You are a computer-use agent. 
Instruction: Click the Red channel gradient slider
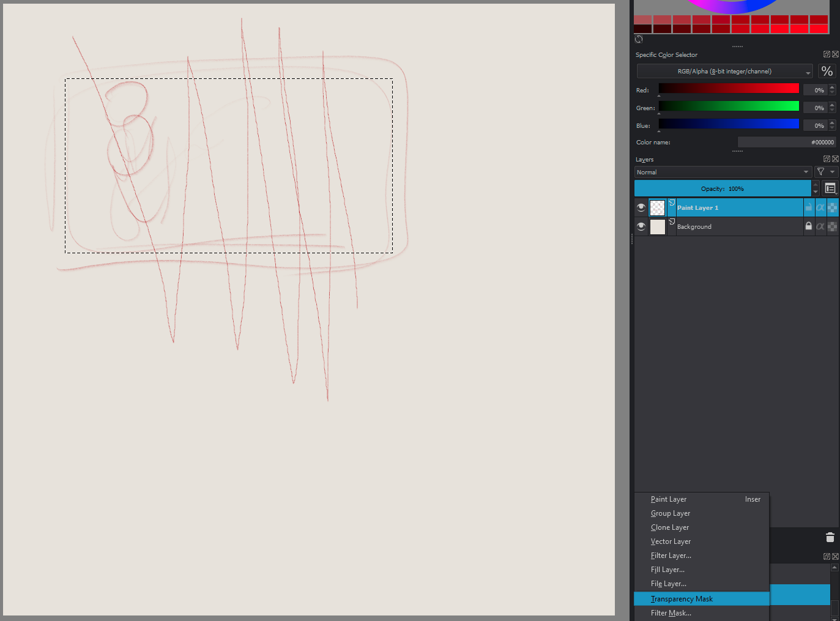click(x=729, y=88)
